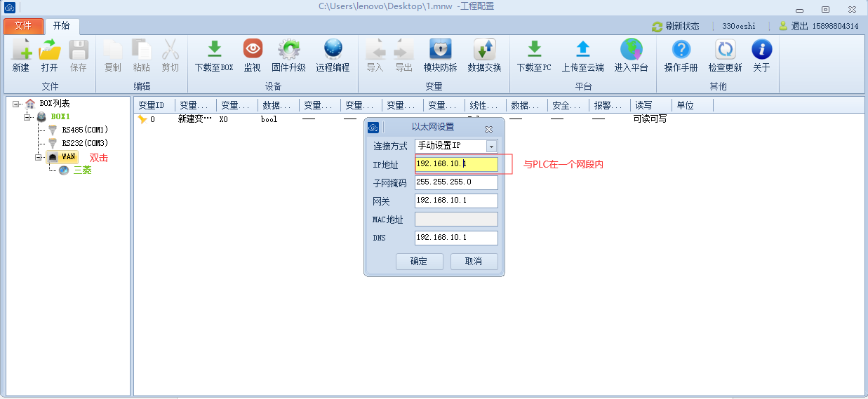Collapse the WAN tree node

click(39, 157)
